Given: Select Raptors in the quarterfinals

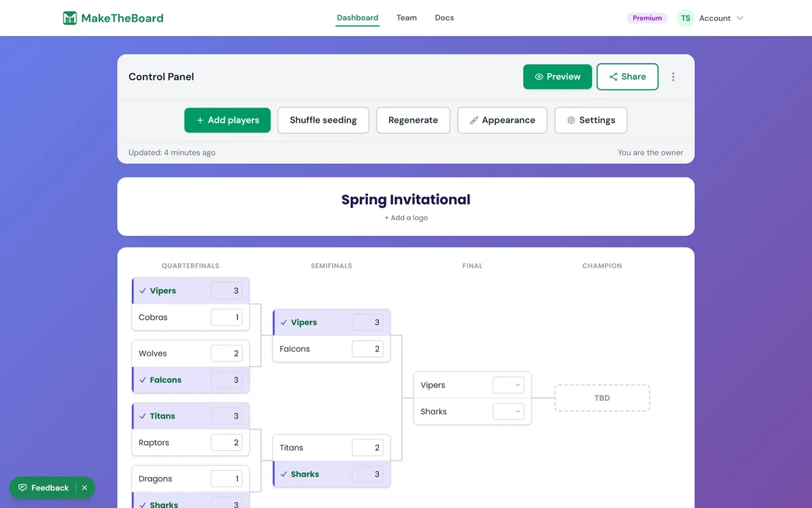Looking at the screenshot, I should pyautogui.click(x=191, y=442).
